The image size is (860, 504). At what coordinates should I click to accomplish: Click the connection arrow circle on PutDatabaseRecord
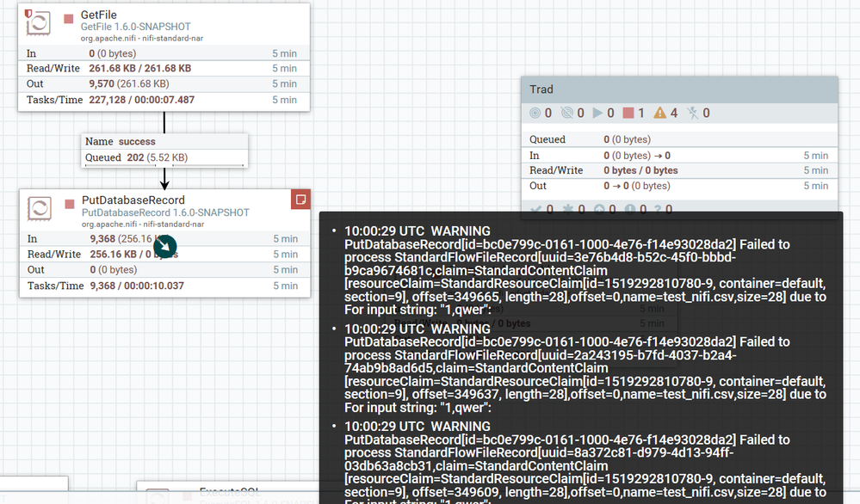click(165, 247)
